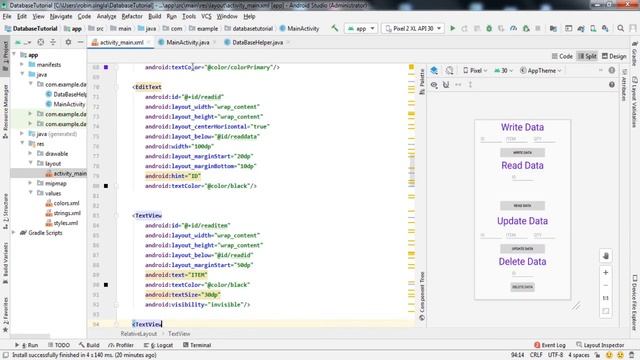The width and height of the screenshot is (640, 360).
Task: Expand the Gradle Scripts node
Action: click(x=14, y=233)
